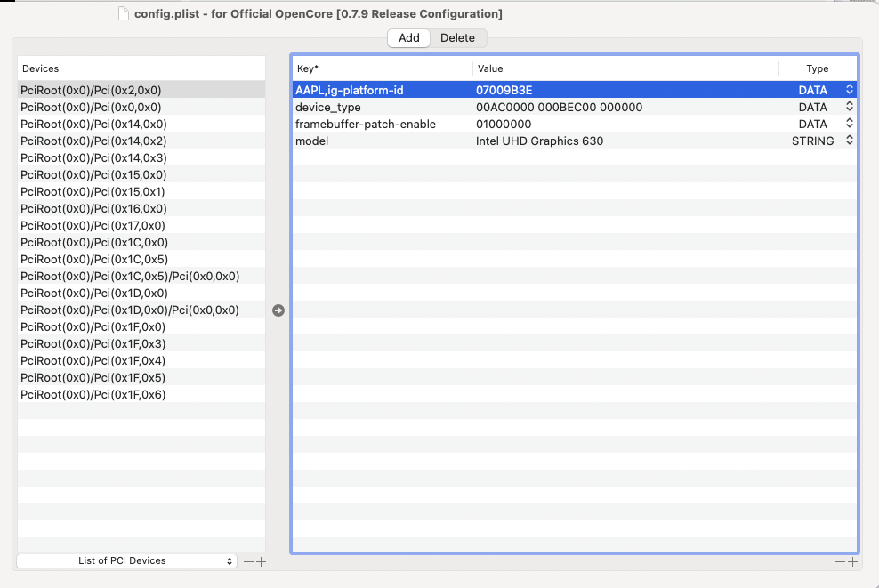Click the plus icon below the Devices list
Screen dimensions: 879x588
tap(261, 562)
